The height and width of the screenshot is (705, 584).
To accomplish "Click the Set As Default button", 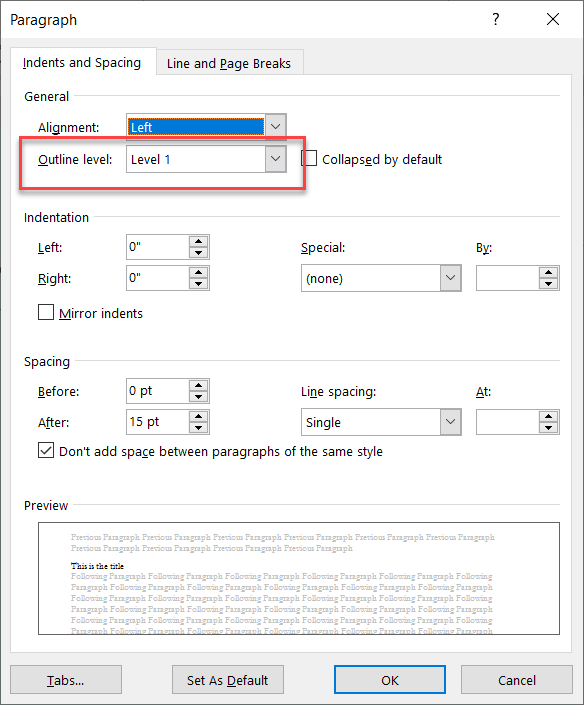I will pyautogui.click(x=227, y=680).
